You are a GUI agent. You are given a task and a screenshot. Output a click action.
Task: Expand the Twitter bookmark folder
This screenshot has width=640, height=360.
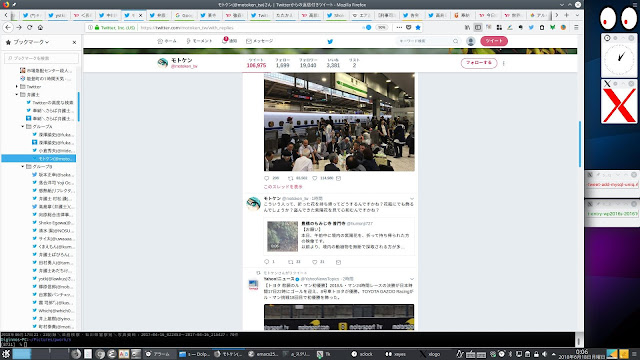click(x=17, y=87)
